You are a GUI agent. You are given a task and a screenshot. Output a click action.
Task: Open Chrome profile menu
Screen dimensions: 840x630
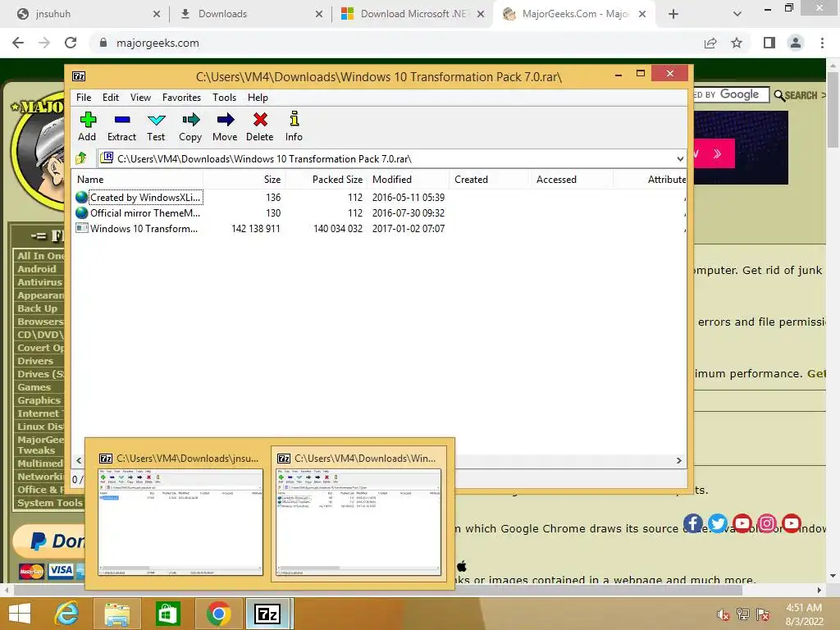coord(796,43)
